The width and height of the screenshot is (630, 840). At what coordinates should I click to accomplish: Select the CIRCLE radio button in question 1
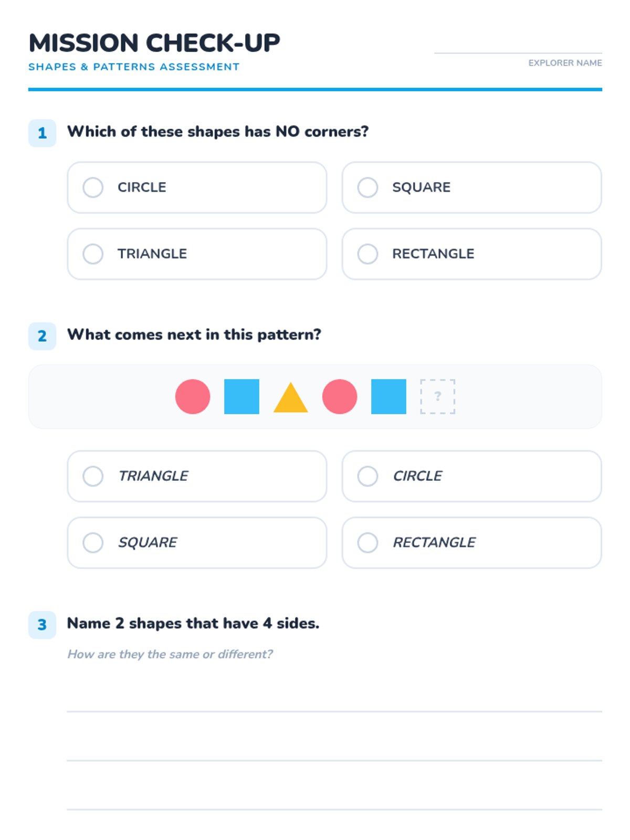[93, 187]
